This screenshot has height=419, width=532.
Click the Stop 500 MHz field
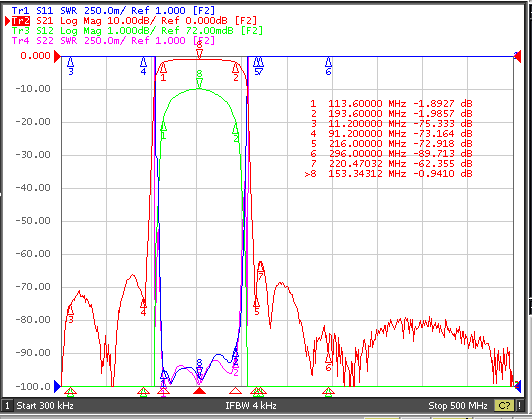pyautogui.click(x=458, y=405)
